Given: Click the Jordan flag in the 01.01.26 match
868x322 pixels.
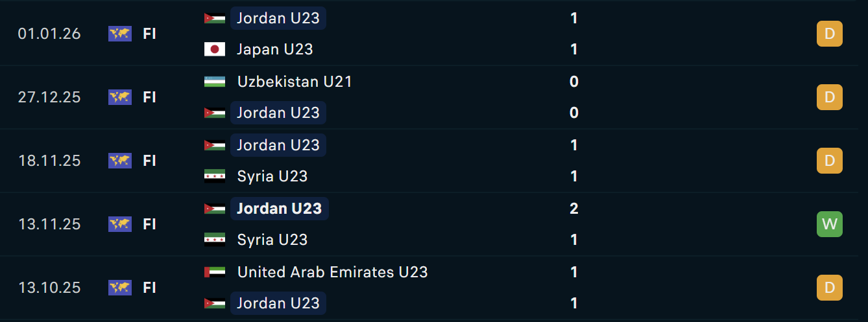Looking at the screenshot, I should [215, 18].
